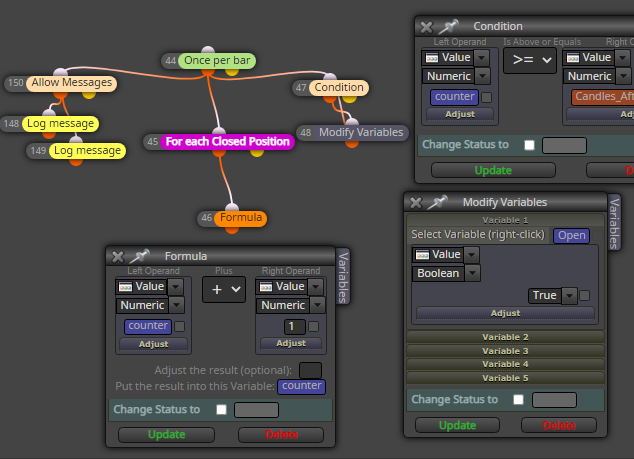Click the Open variable button
Image resolution: width=634 pixels, height=459 pixels.
pyautogui.click(x=571, y=235)
